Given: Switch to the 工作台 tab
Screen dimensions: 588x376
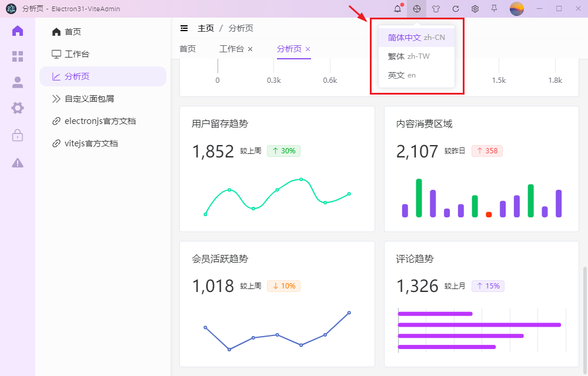Looking at the screenshot, I should [231, 49].
